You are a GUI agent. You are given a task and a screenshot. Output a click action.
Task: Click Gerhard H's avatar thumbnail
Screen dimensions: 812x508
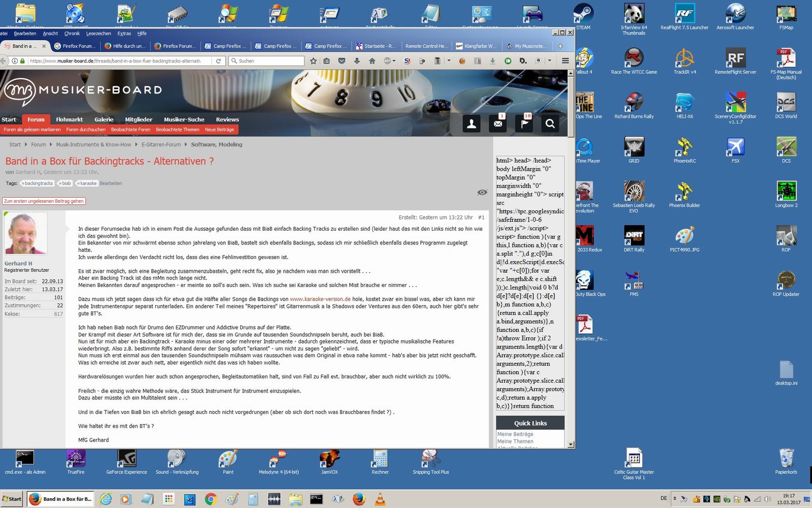click(25, 233)
